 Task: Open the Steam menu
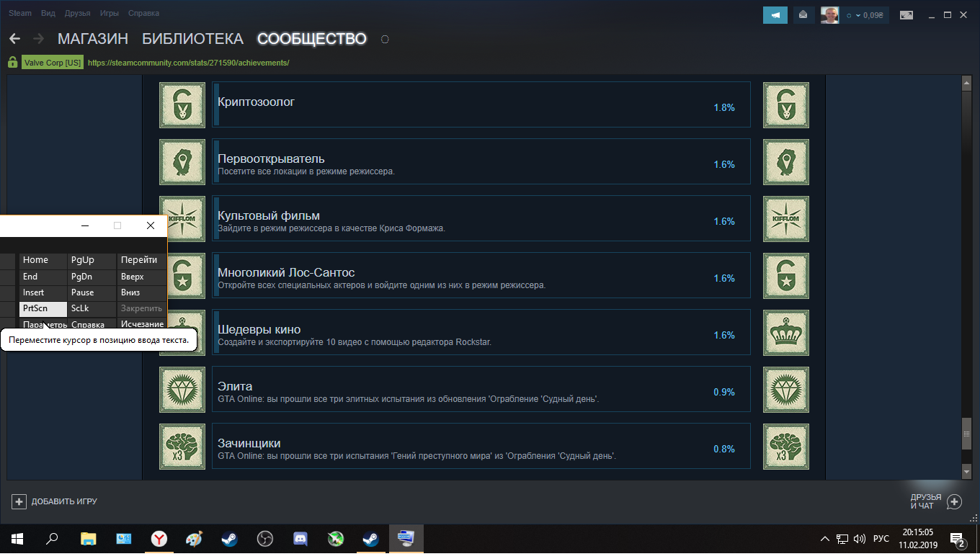[x=20, y=14]
